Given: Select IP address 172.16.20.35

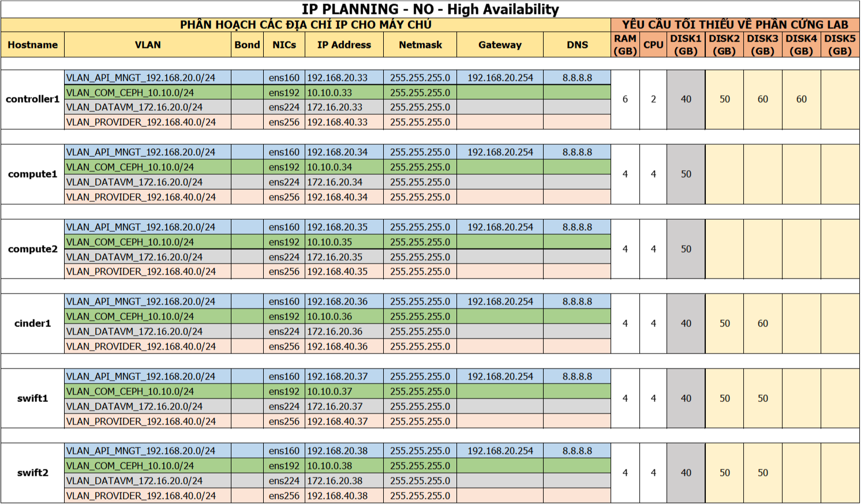Looking at the screenshot, I should [x=345, y=257].
